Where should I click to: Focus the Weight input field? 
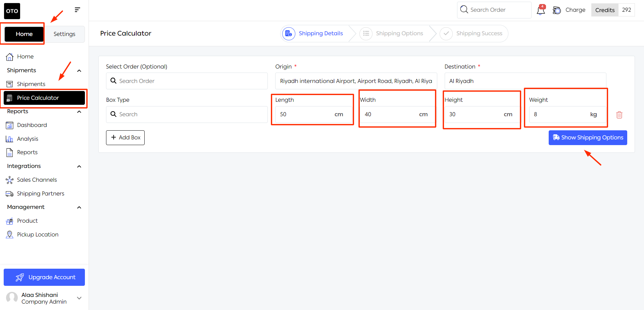click(568, 115)
